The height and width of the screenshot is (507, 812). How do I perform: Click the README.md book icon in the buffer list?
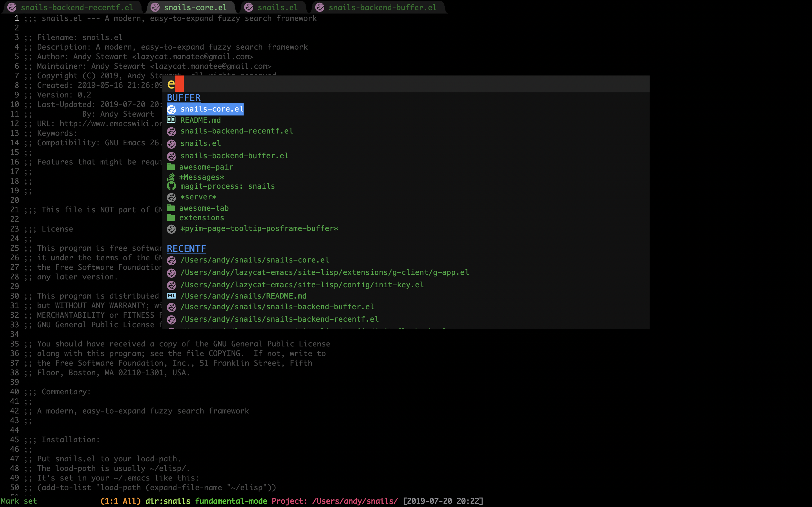[171, 120]
